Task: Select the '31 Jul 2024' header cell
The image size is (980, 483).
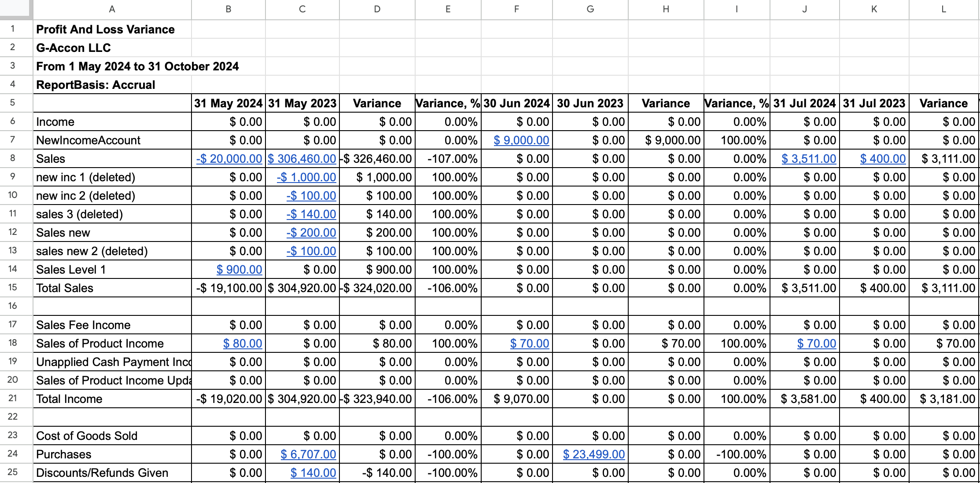Action: [x=805, y=103]
